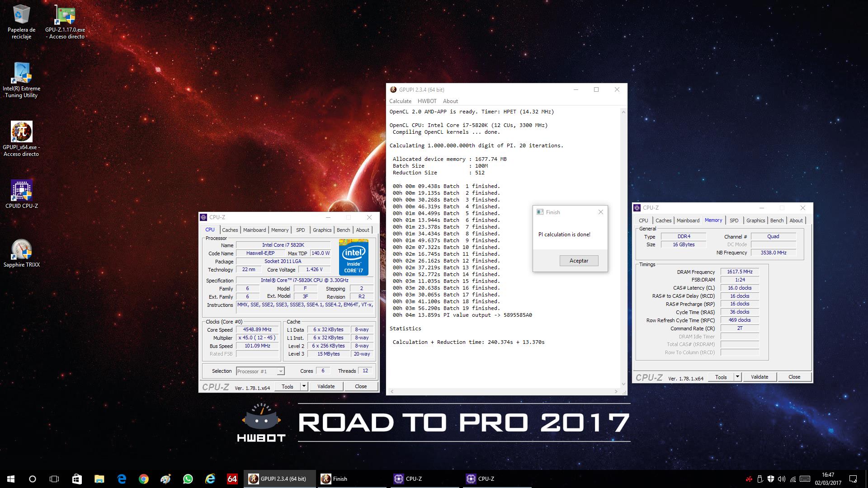Screen dimensions: 868x488
Task: Switch to Finish dialog taskbar button
Action: pyautogui.click(x=352, y=479)
